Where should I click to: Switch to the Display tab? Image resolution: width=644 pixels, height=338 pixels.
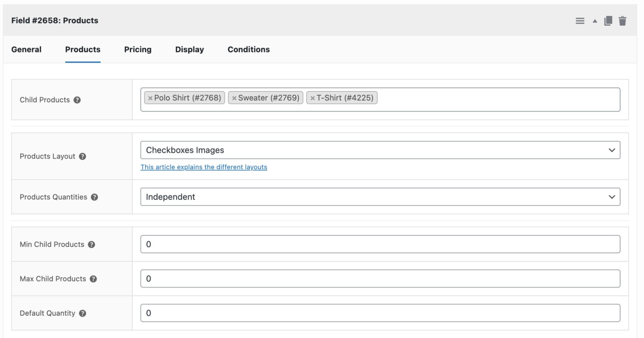[189, 50]
